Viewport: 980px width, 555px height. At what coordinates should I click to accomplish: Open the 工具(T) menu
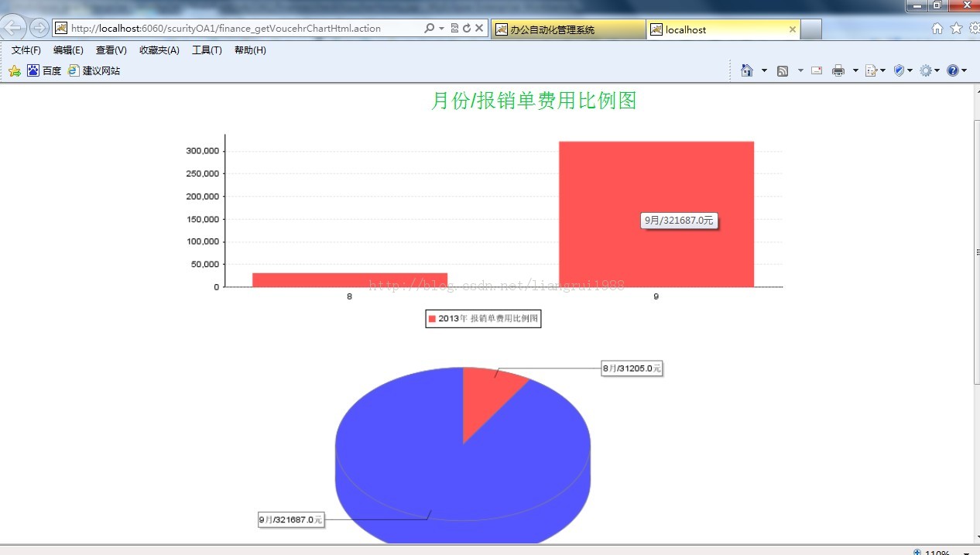click(x=207, y=50)
